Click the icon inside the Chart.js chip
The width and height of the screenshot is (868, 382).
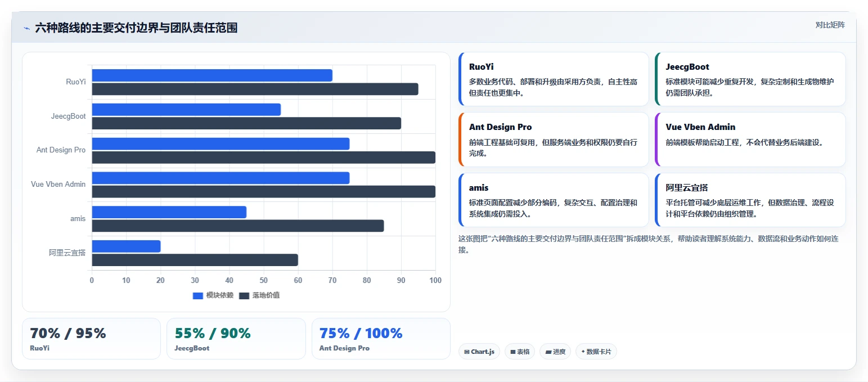coord(467,352)
